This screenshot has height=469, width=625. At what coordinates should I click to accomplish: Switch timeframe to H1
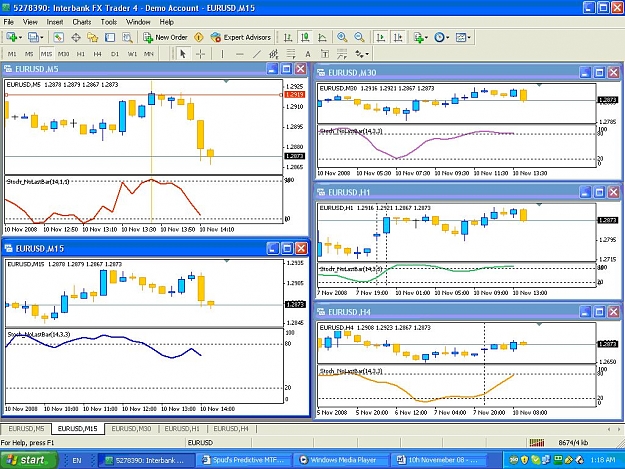pyautogui.click(x=81, y=54)
